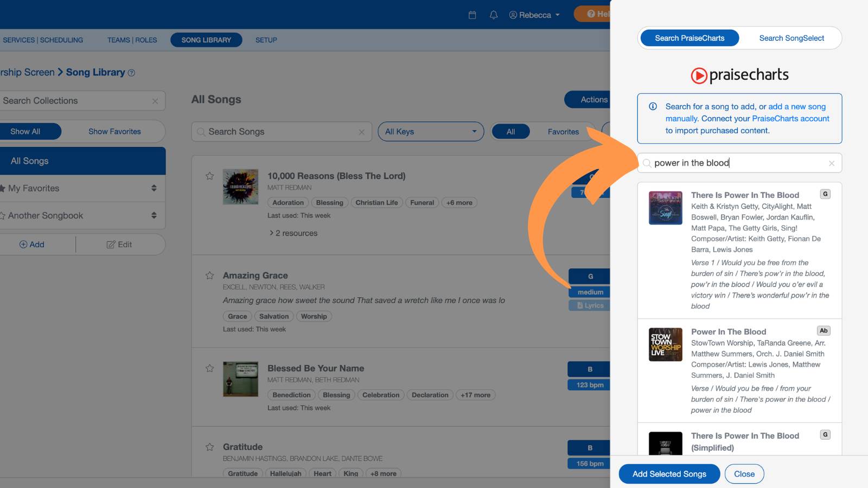Clear the Search Songs field
This screenshot has height=488, width=868.
point(362,132)
